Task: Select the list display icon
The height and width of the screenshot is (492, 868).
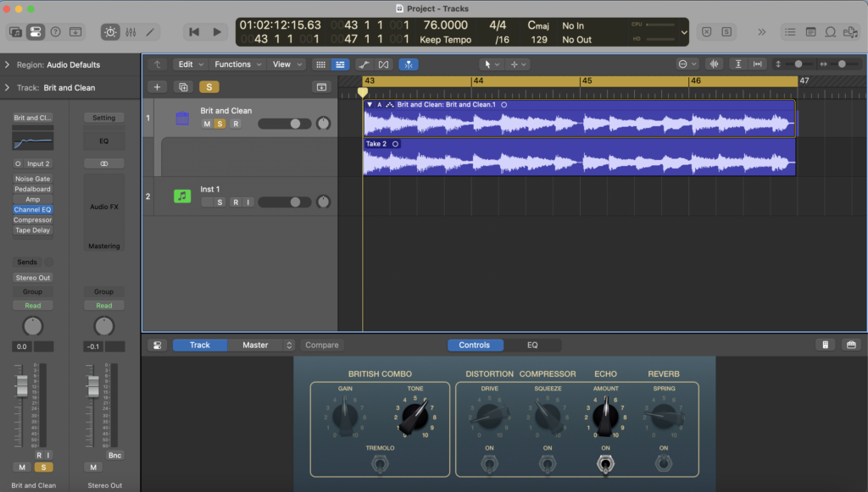Action: (x=340, y=64)
